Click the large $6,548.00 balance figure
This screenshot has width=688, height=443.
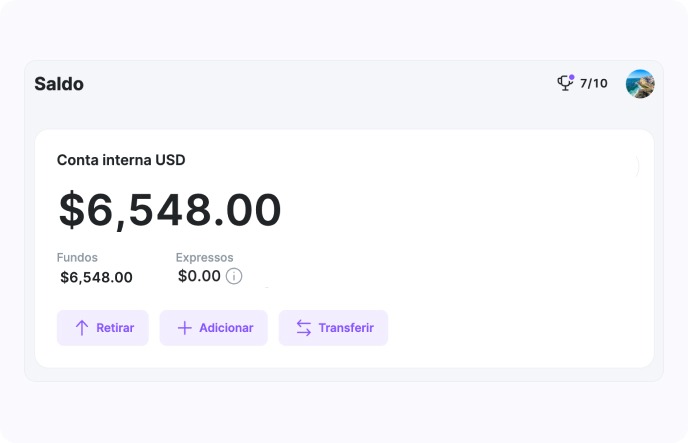click(170, 210)
